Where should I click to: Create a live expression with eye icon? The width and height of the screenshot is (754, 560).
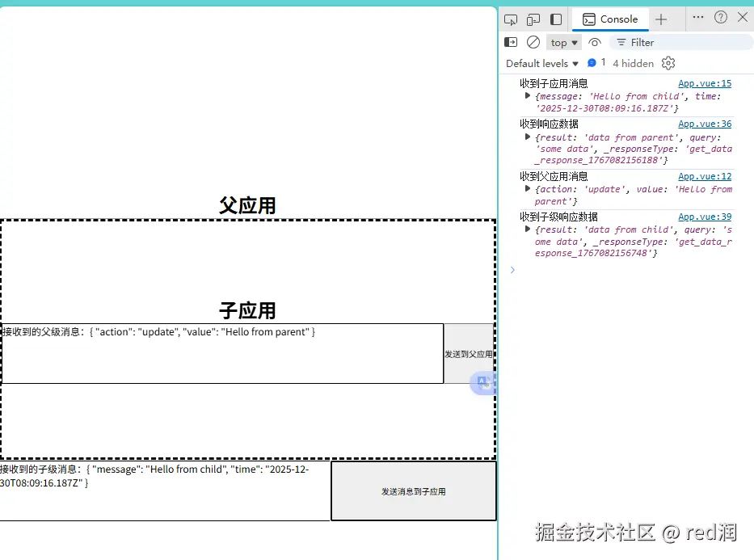[x=595, y=42]
